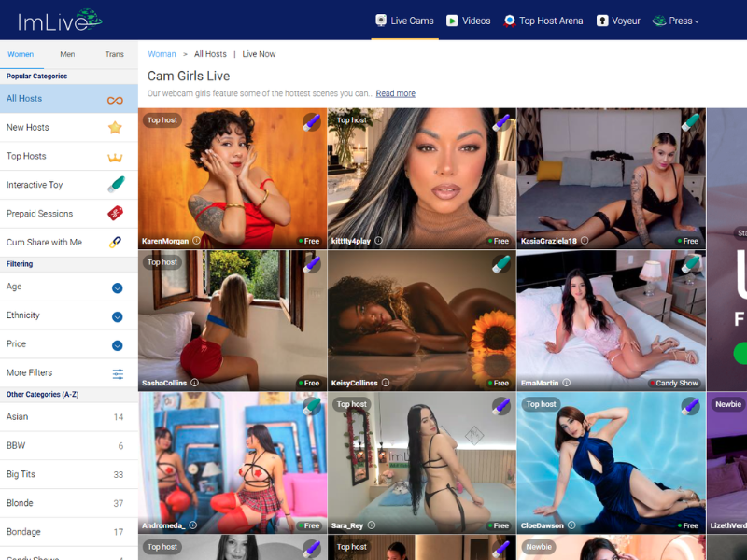Open KeisyCollinss's info icon

pyautogui.click(x=386, y=383)
